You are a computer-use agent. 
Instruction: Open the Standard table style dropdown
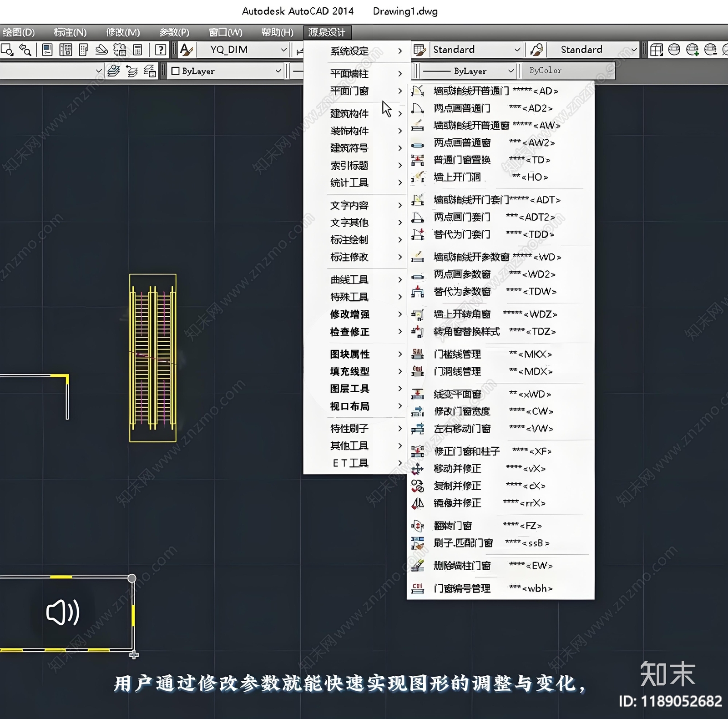click(476, 50)
